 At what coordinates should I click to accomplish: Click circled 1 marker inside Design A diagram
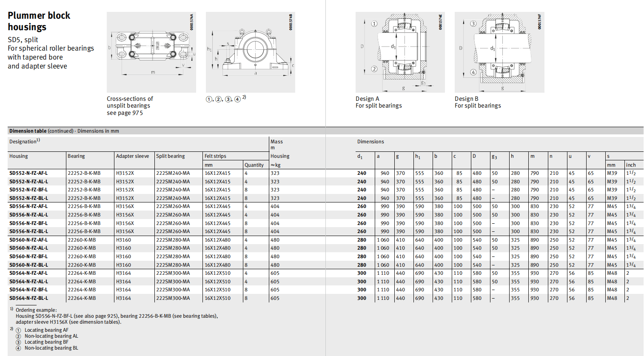pos(374,24)
